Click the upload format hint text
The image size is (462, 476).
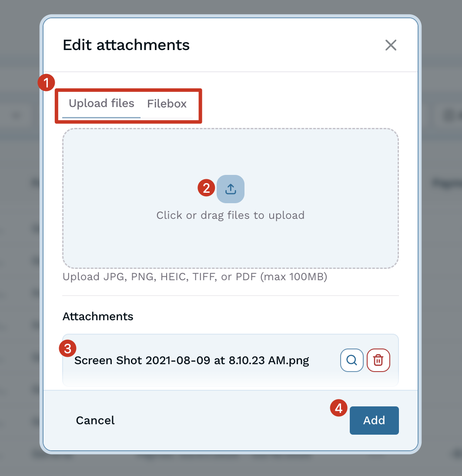click(194, 277)
